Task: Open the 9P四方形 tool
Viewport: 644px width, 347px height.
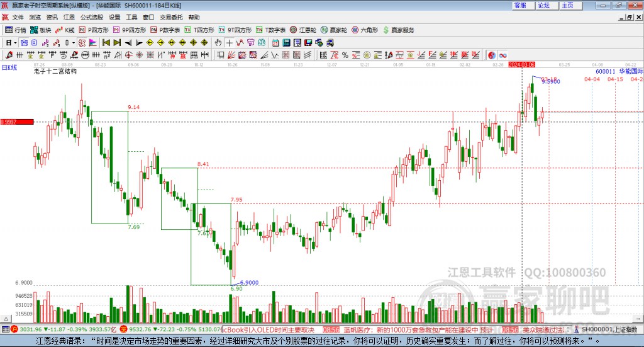Action: point(130,30)
